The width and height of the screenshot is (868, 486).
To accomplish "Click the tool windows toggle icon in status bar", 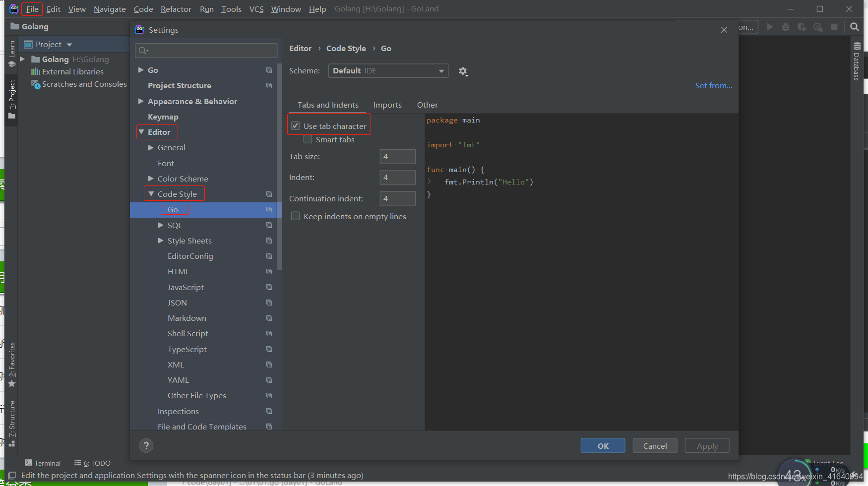I will (x=12, y=475).
